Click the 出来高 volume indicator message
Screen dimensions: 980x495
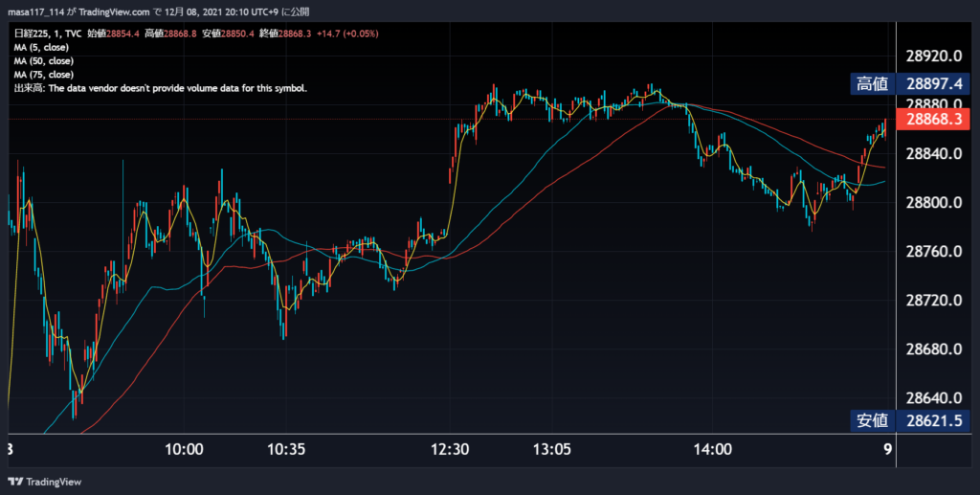(161, 89)
